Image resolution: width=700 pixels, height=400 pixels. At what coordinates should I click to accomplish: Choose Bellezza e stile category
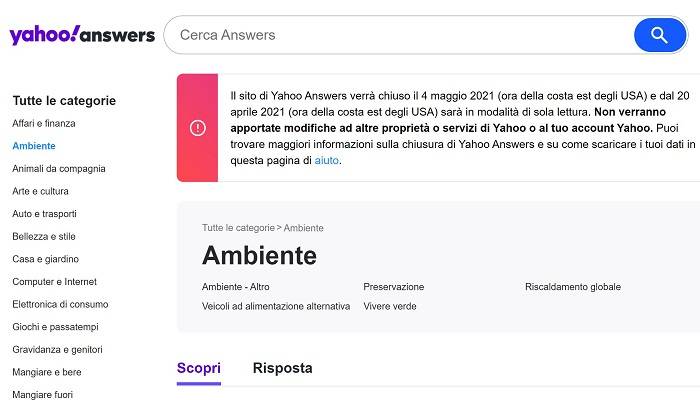click(44, 237)
